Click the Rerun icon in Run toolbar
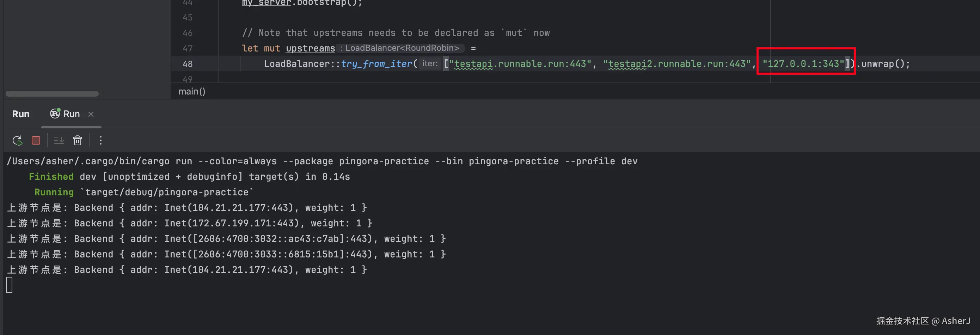The image size is (980, 335). pos(18,140)
